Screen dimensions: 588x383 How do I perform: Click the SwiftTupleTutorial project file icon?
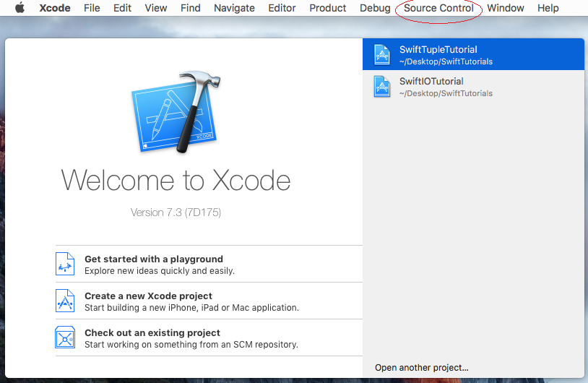[381, 55]
